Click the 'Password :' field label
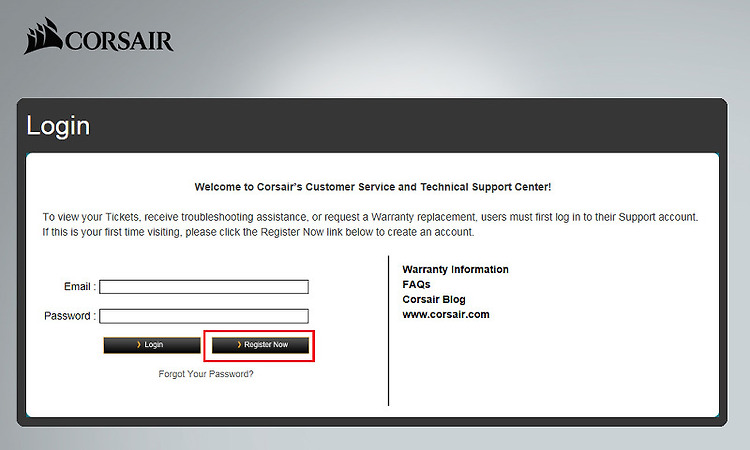The height and width of the screenshot is (450, 750). (70, 316)
